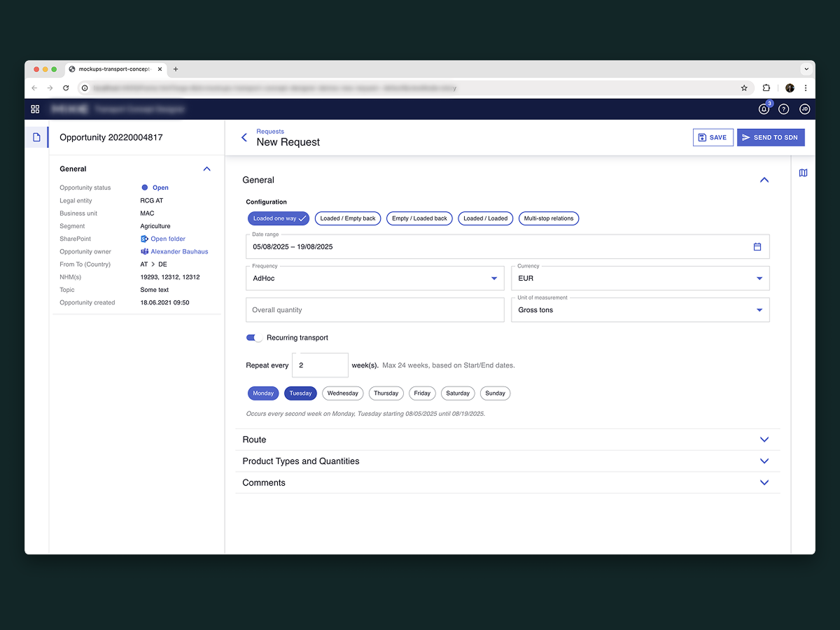Image resolution: width=840 pixels, height=630 pixels.
Task: Open the app launcher grid icon
Action: coord(35,109)
